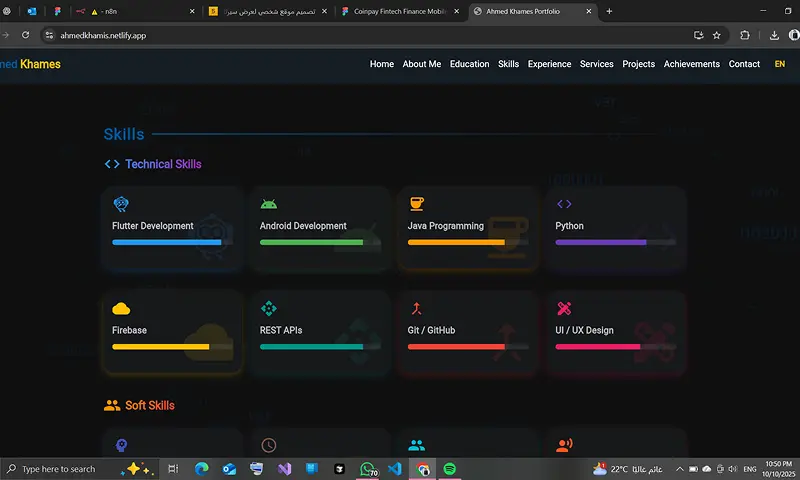The height and width of the screenshot is (480, 800).
Task: View the Achievements section
Action: pyautogui.click(x=691, y=64)
